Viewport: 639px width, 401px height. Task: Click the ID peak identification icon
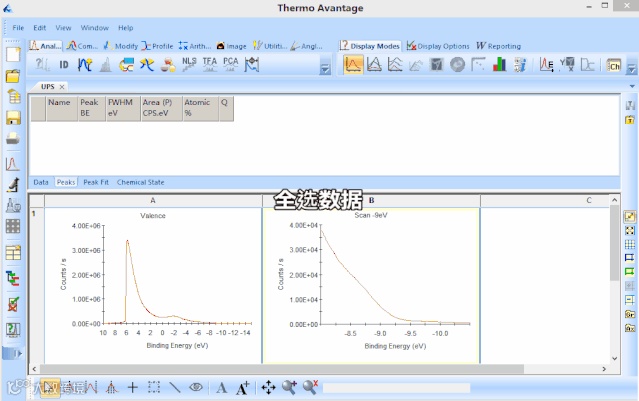pos(64,64)
